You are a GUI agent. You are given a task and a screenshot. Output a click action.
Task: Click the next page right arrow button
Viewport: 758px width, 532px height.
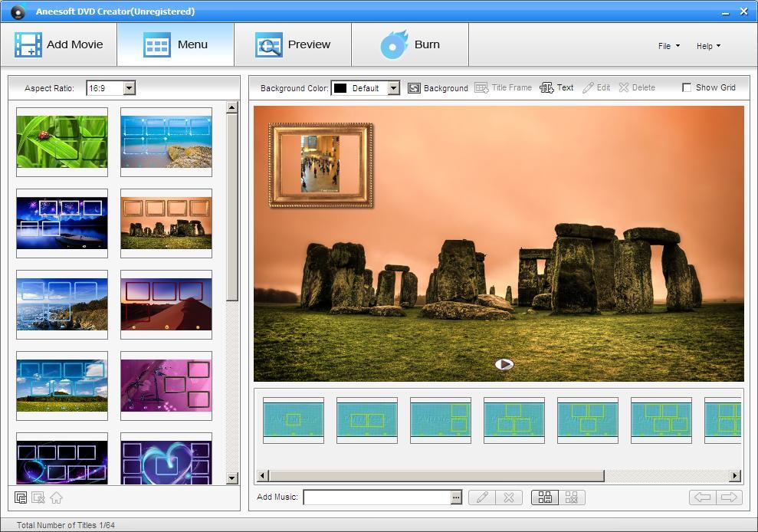pos(729,498)
